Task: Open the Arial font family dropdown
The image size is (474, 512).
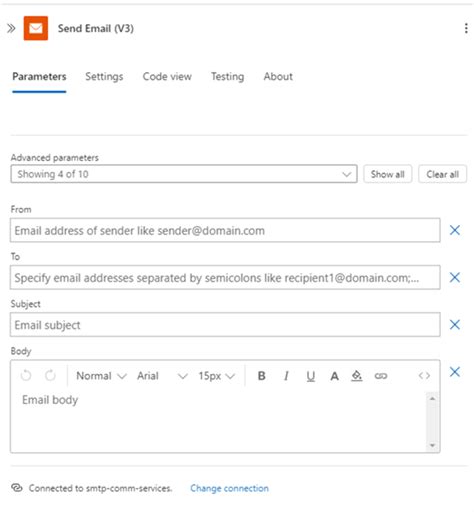Action: click(162, 376)
